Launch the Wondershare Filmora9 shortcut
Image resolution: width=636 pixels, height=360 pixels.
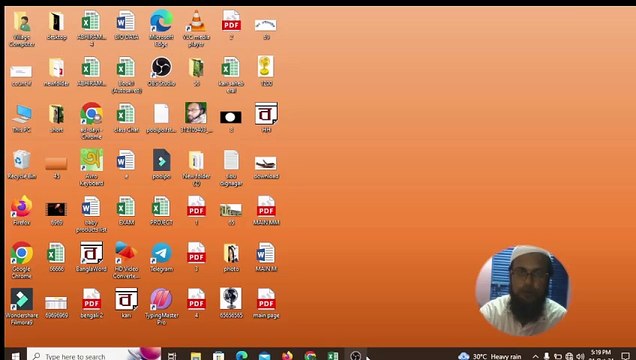click(x=22, y=306)
